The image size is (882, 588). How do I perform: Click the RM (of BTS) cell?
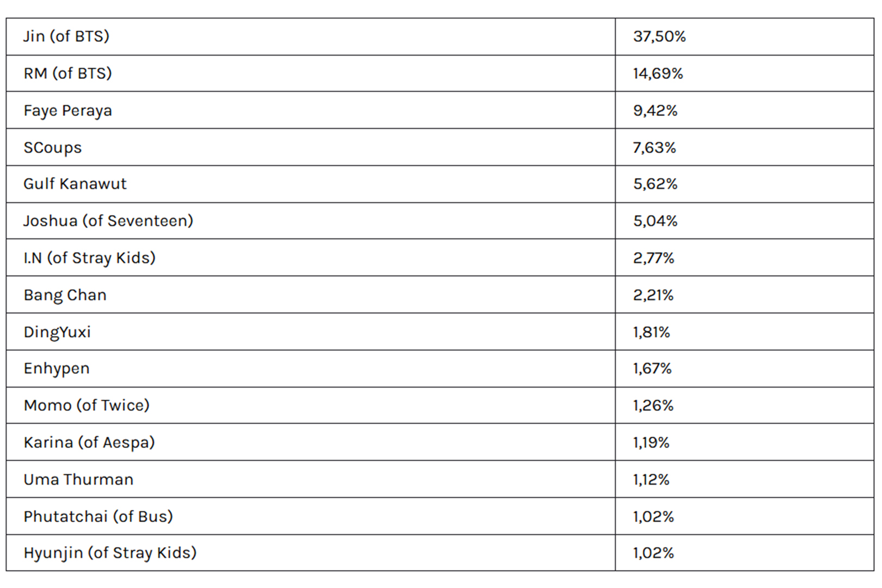pos(68,73)
